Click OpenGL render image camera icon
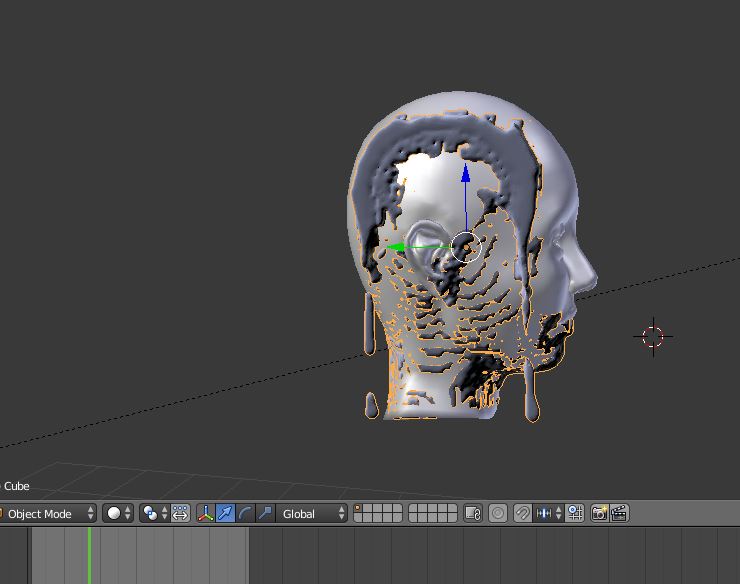 599,513
